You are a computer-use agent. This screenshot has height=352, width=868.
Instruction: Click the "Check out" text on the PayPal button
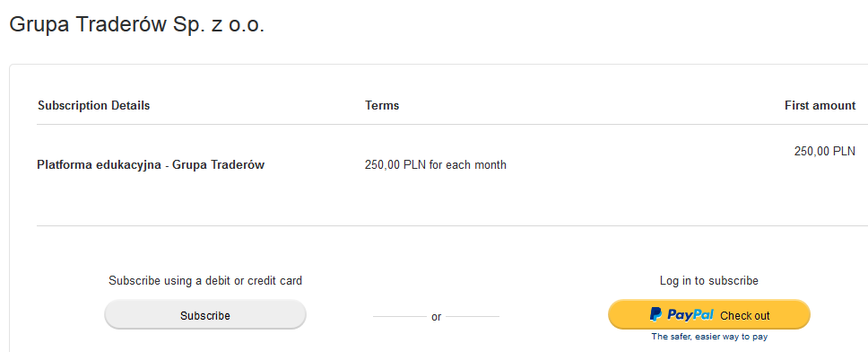coord(744,316)
